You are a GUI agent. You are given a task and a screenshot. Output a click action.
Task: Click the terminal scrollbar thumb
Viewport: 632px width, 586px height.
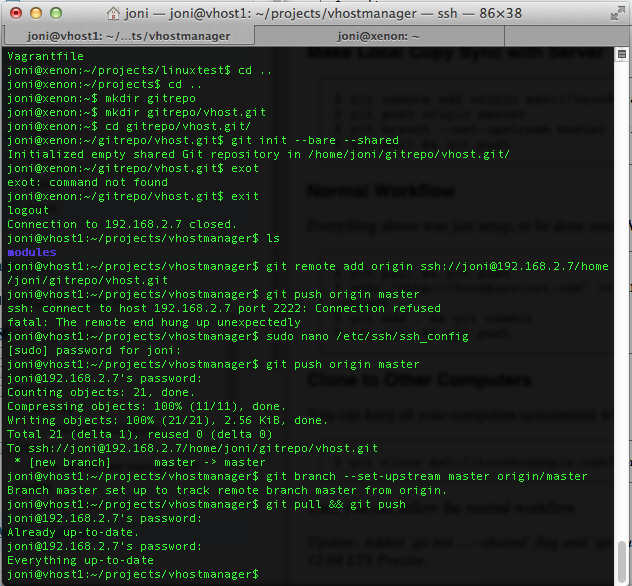pyautogui.click(x=622, y=562)
